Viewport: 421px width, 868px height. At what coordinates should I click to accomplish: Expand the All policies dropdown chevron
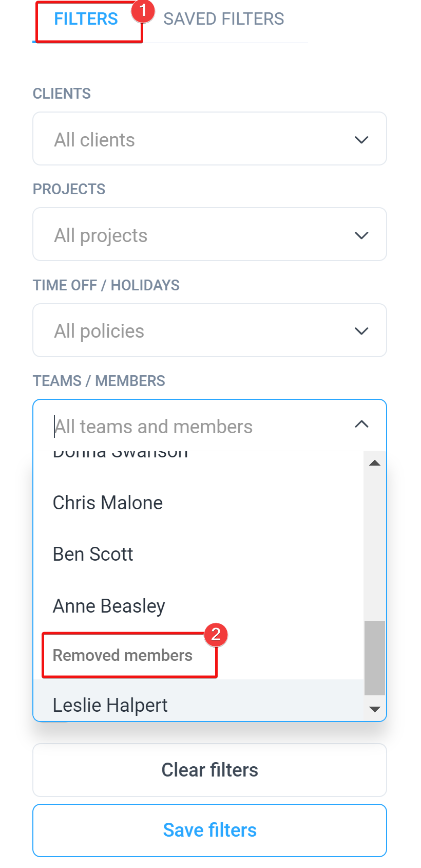pos(361,331)
